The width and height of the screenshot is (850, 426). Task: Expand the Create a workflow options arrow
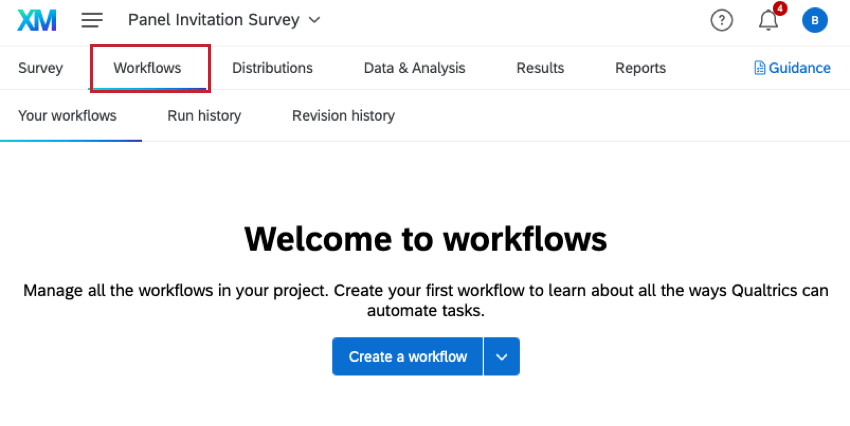click(502, 356)
